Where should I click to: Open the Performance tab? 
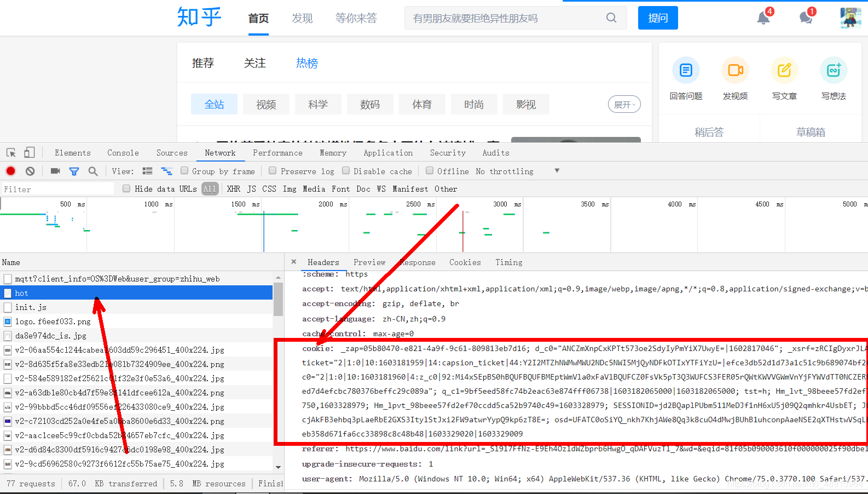[277, 153]
